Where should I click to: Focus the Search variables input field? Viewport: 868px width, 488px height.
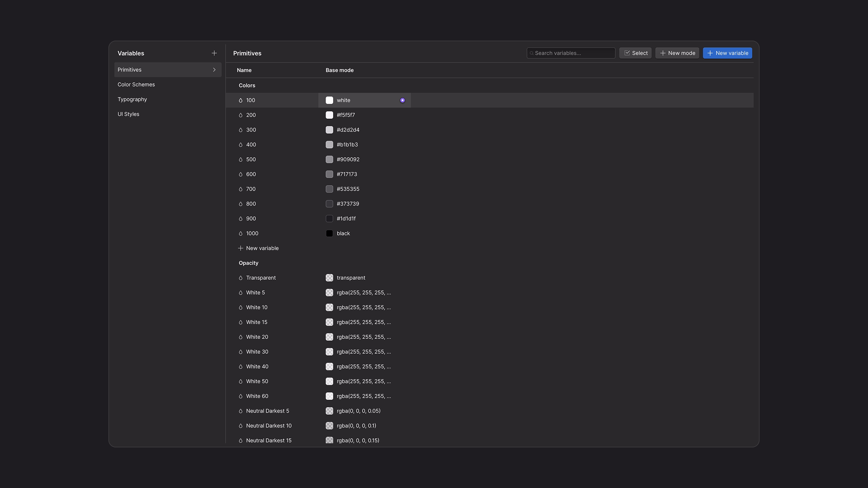(573, 53)
